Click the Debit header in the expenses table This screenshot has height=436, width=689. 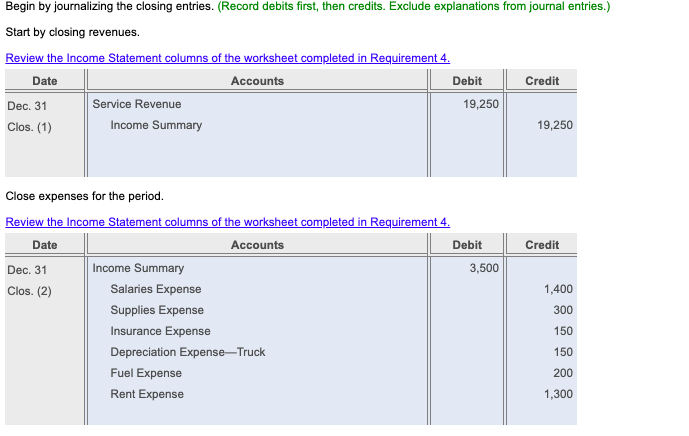click(x=467, y=245)
